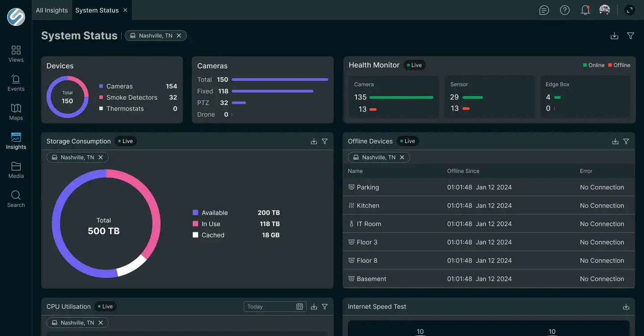Sort by the Name column header
The image size is (644, 336).
355,171
